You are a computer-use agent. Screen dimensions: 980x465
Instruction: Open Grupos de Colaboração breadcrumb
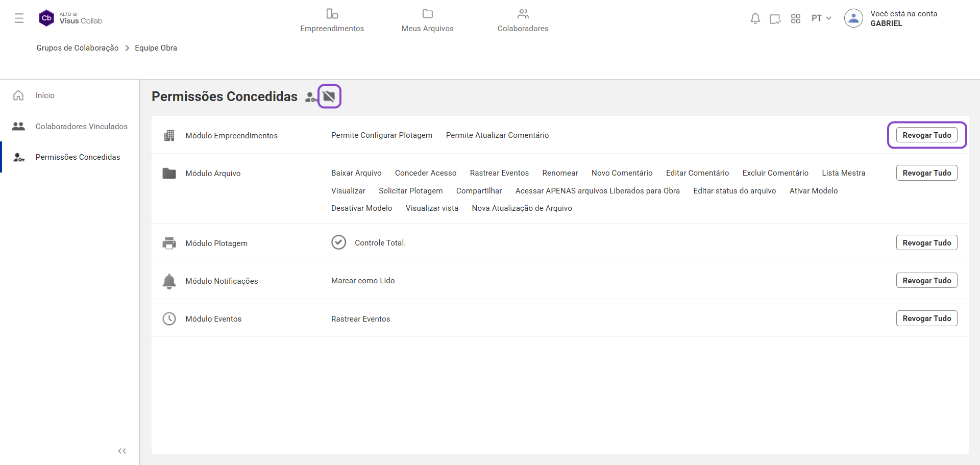(x=77, y=48)
